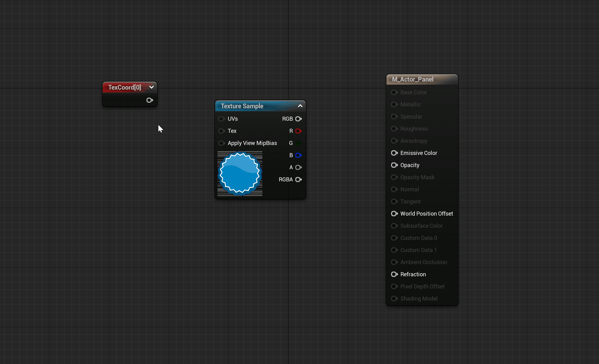The image size is (599, 364).
Task: Click the blue B channel output pin
Action: [x=298, y=155]
